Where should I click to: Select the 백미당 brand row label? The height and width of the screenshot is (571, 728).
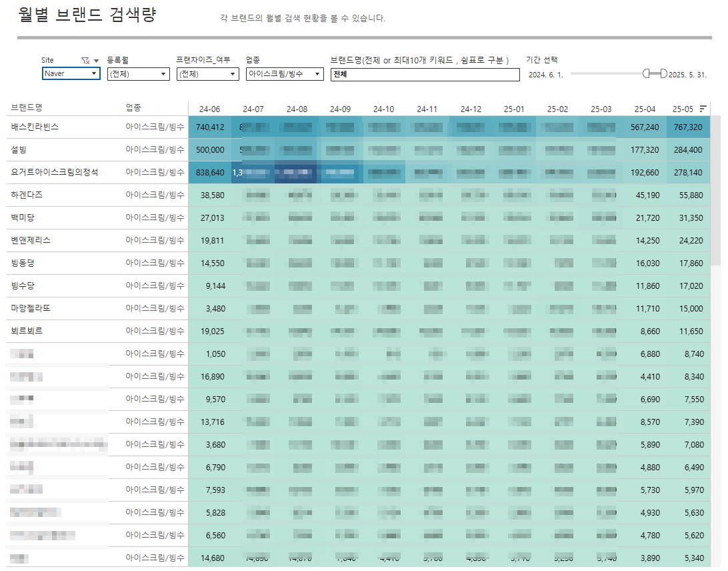click(23, 217)
